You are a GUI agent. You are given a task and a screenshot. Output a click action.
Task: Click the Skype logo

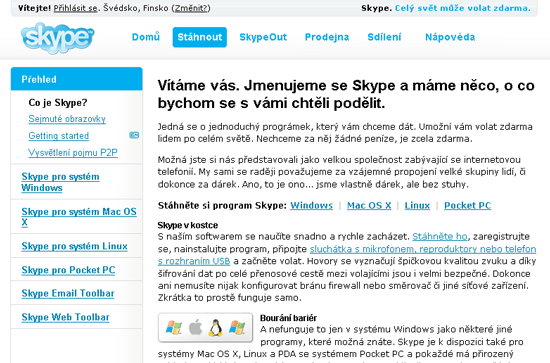(58, 38)
